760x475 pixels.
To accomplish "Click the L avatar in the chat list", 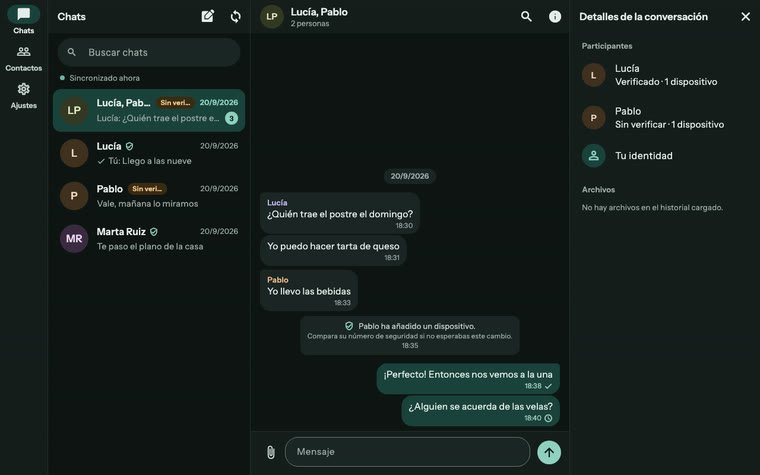I will 74,153.
